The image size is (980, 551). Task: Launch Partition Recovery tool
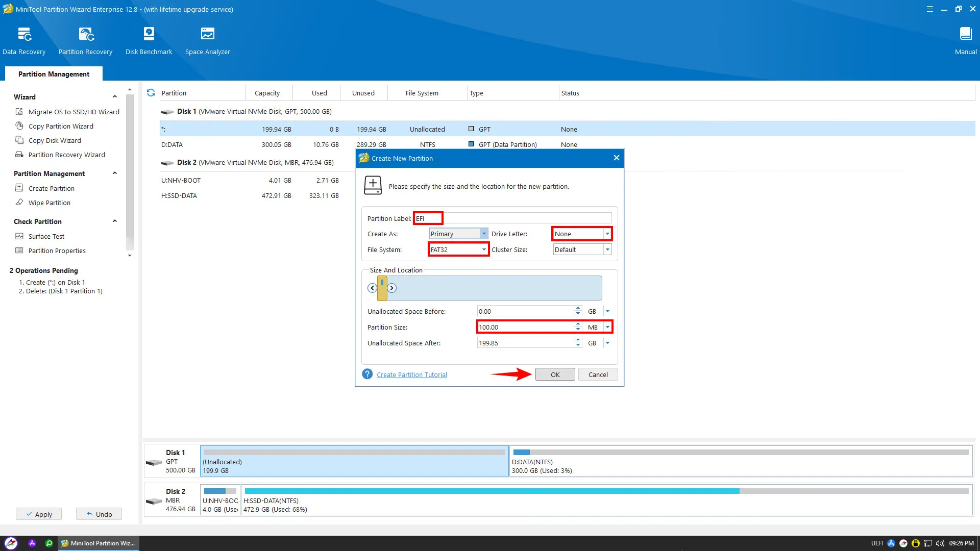(x=85, y=40)
